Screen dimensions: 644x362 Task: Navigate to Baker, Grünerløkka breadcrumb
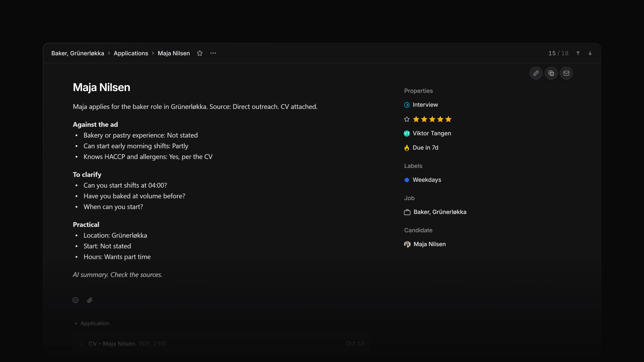tap(77, 53)
